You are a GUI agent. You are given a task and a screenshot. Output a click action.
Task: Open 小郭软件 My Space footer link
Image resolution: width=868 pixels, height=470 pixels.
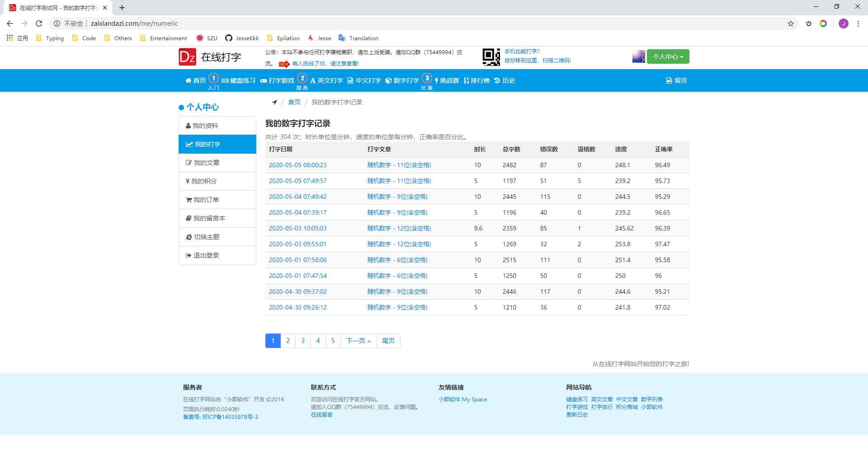pyautogui.click(x=462, y=399)
